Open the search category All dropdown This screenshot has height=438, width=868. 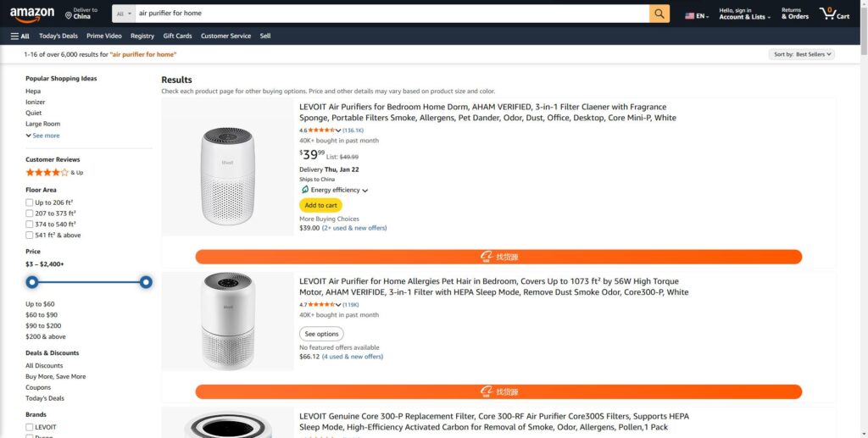tap(124, 14)
